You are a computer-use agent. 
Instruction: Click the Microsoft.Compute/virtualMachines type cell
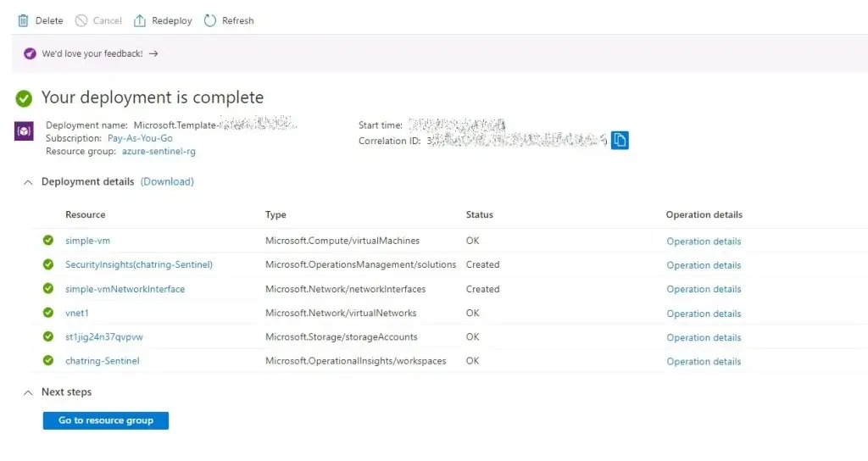point(342,241)
